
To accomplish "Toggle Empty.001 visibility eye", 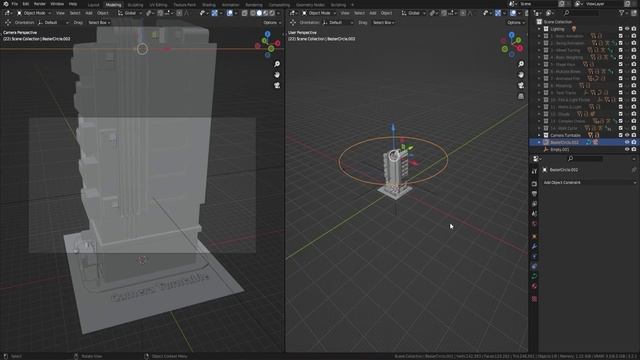I will point(627,149).
